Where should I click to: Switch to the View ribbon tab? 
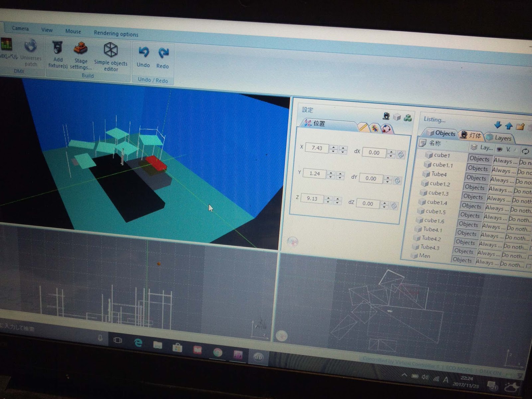tap(47, 30)
